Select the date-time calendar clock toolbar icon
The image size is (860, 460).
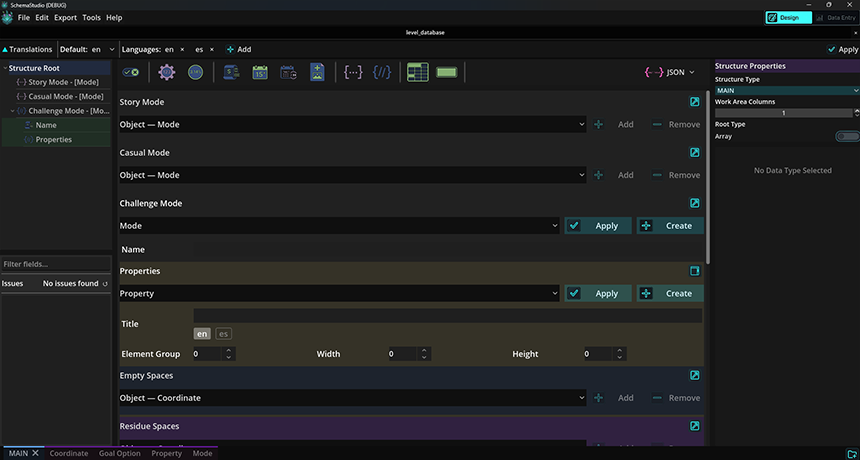point(288,72)
